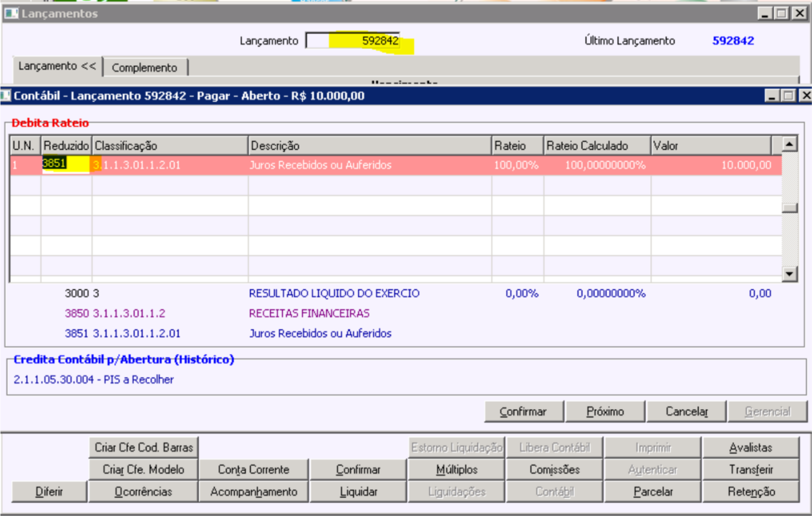Click the Rateio Calculado column header
Viewport: 812px width, 518px height.
[x=597, y=145]
